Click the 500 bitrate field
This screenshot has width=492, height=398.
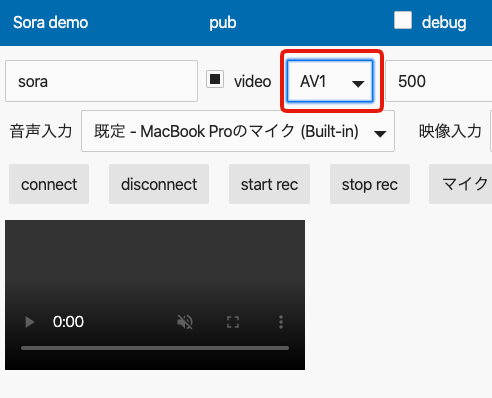[439, 81]
